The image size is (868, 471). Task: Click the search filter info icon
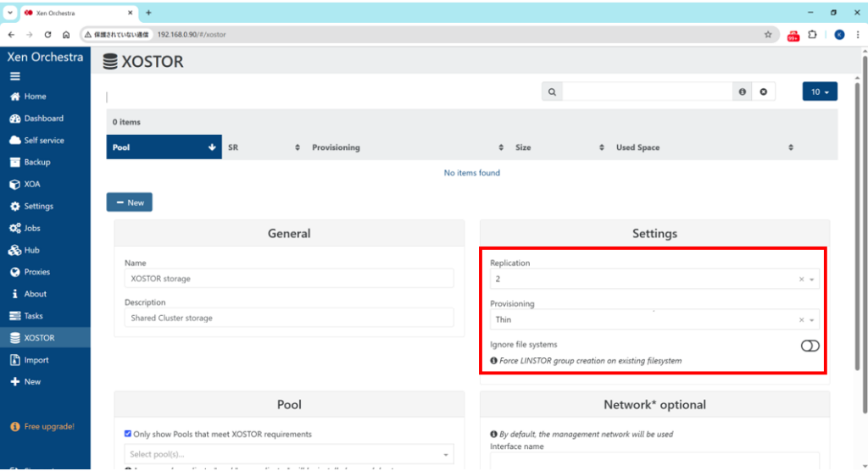click(x=743, y=91)
